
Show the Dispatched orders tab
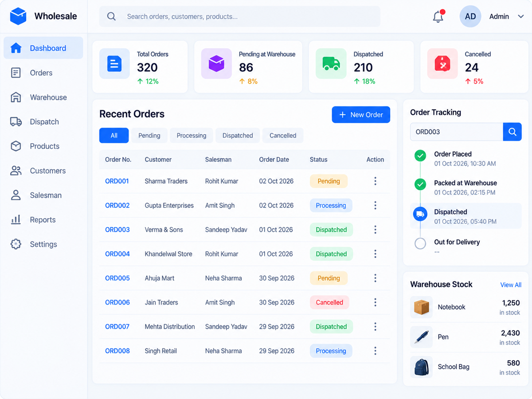238,135
